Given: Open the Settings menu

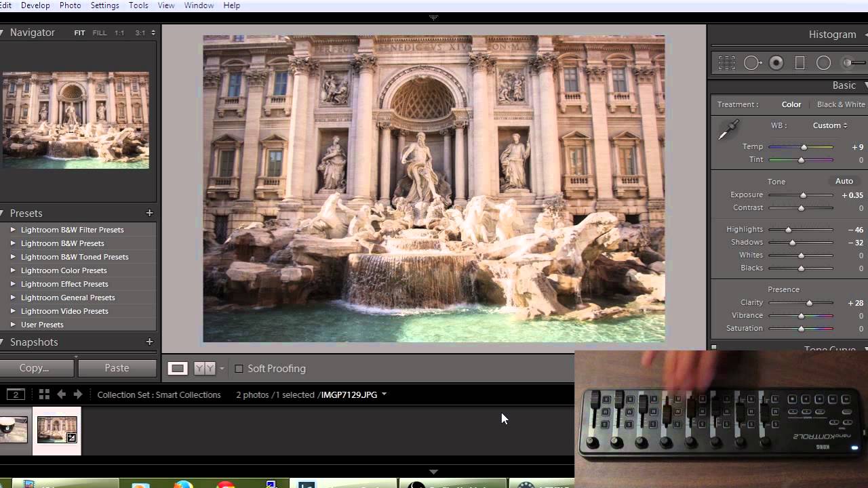Looking at the screenshot, I should pos(105,5).
